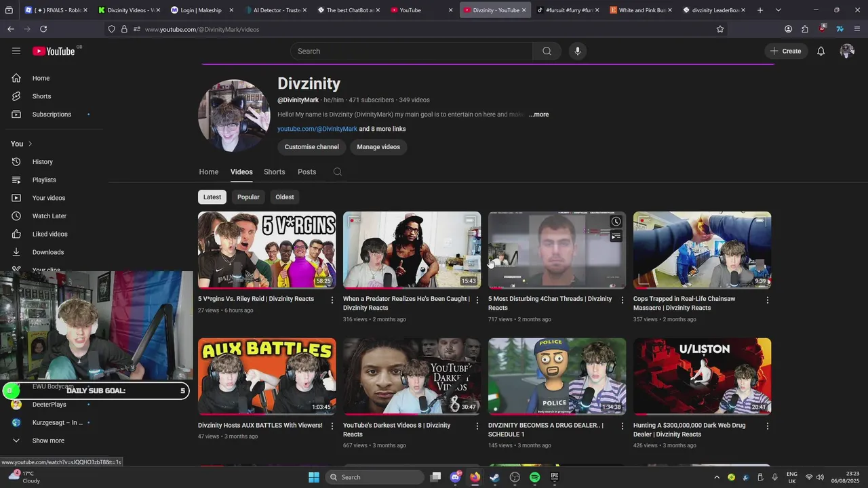Click the Windows taskbar Search box

pos(374,477)
